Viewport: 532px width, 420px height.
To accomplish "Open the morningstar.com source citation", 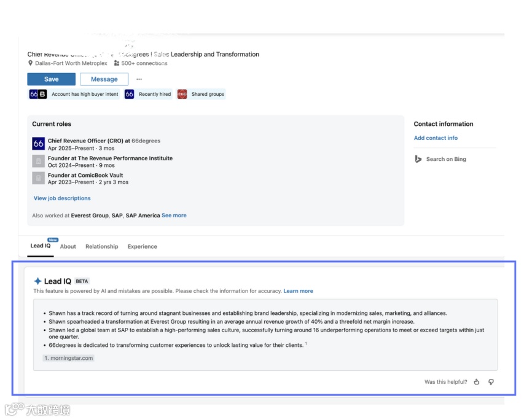I will 69,358.
